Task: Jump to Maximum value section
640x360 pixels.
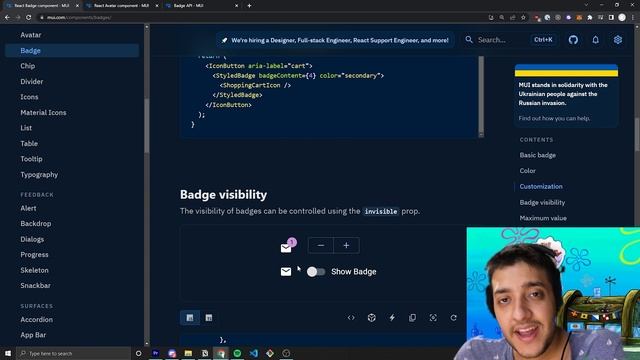Action: pyautogui.click(x=543, y=218)
